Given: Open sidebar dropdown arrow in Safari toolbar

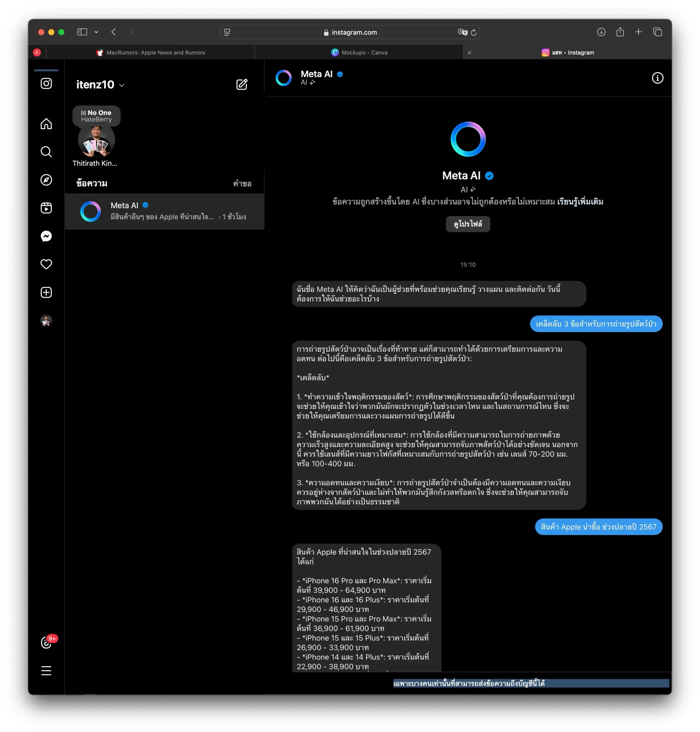Looking at the screenshot, I should click(x=96, y=32).
